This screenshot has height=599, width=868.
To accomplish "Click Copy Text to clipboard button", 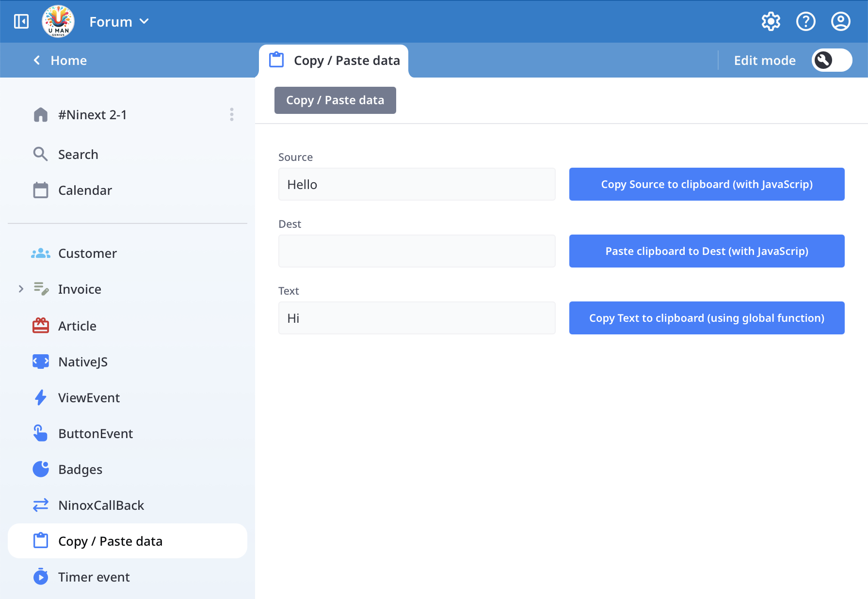I will pyautogui.click(x=707, y=318).
